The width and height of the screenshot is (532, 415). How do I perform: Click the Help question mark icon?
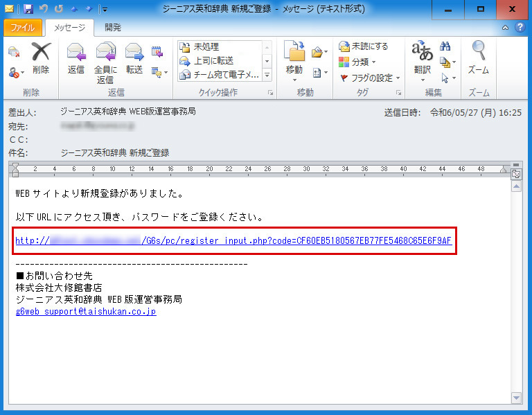tap(519, 28)
